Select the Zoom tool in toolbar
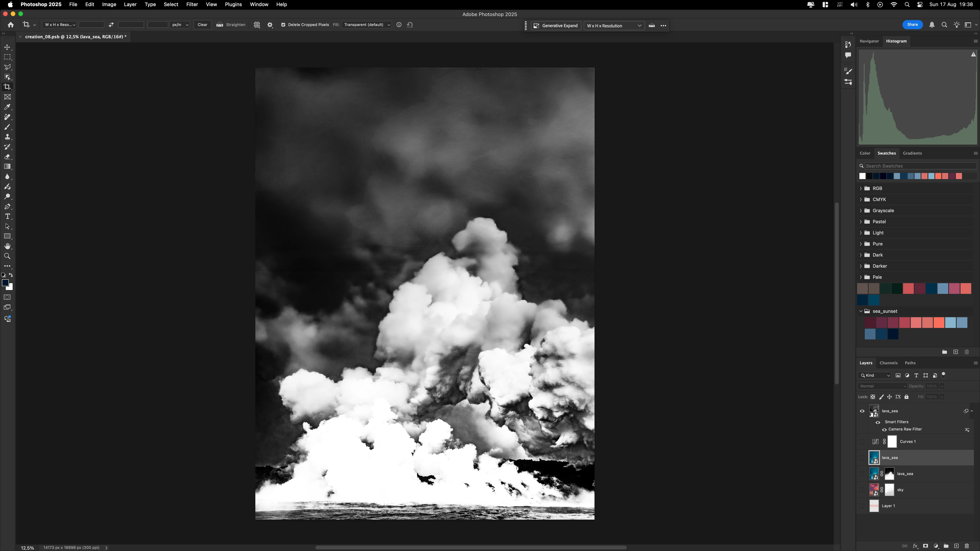This screenshot has height=551, width=980. pos(7,256)
